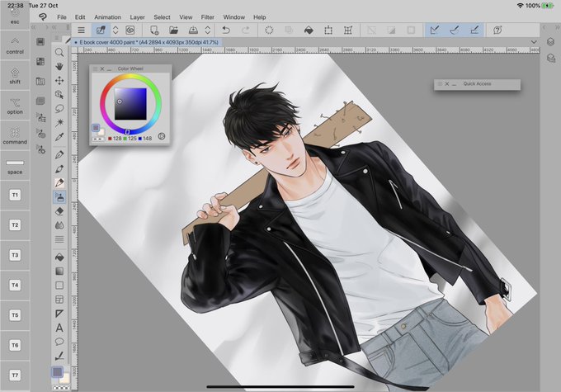561x392 pixels.
Task: Open the Clip Studio logo menu
Action: pos(43,17)
